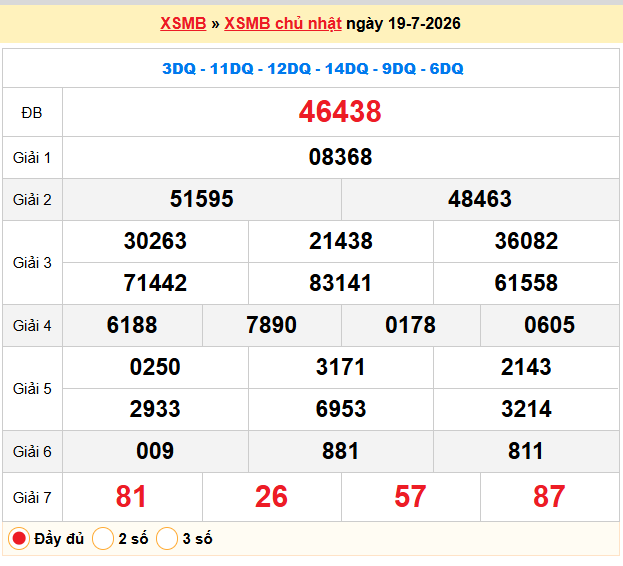Click the blue ticket codes line 3DQ - 11DQ

313,69
